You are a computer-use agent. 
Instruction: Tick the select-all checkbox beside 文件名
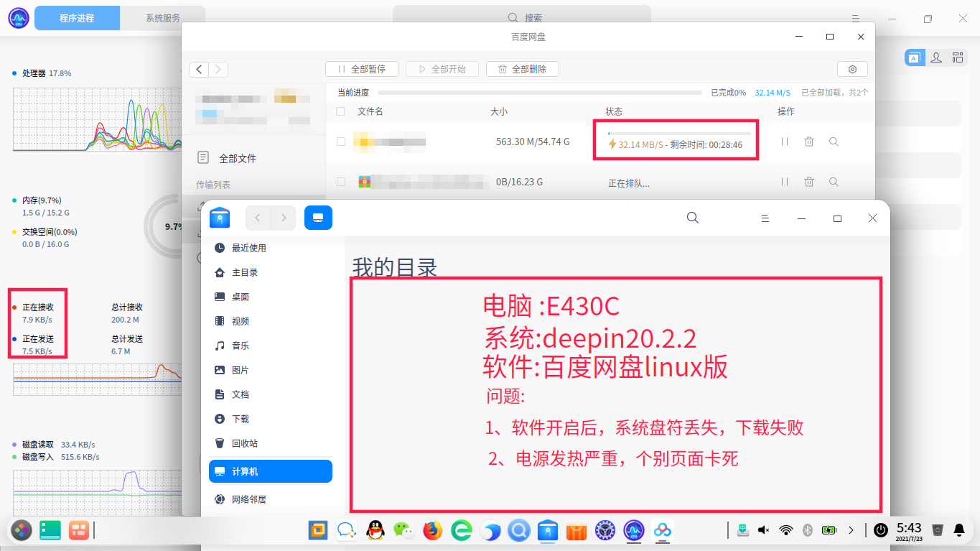340,111
